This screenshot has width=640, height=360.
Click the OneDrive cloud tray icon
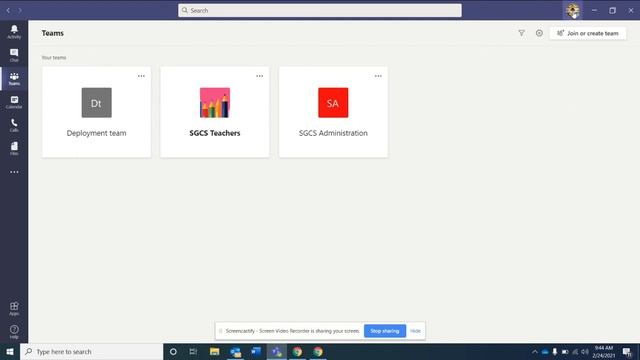(545, 351)
